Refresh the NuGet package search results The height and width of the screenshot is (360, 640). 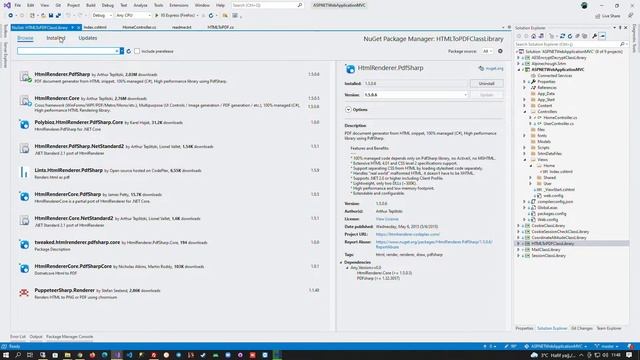tap(129, 51)
